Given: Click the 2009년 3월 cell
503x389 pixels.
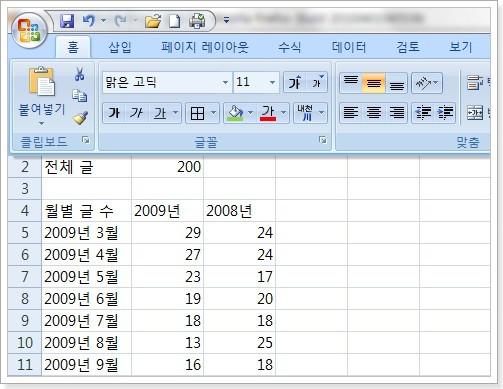Looking at the screenshot, I should (x=87, y=233).
